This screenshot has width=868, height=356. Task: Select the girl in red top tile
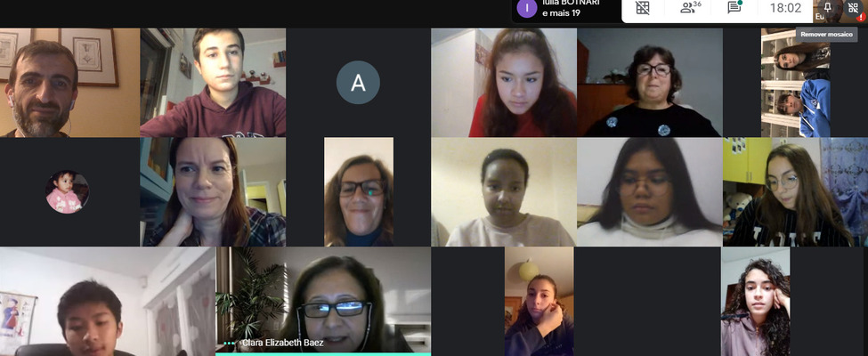[504, 83]
